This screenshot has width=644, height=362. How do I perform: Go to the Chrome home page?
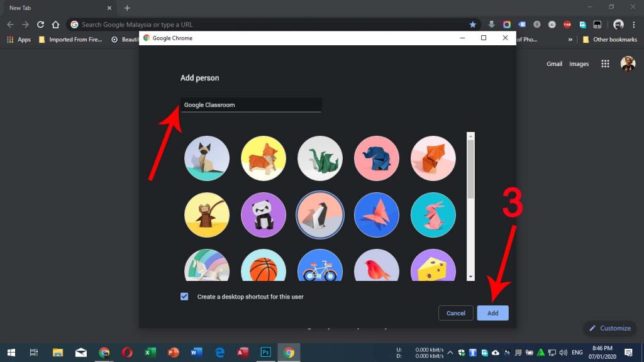55,25
